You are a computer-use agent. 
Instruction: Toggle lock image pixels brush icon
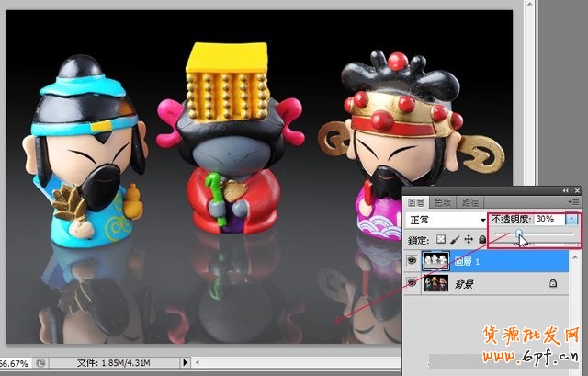455,240
